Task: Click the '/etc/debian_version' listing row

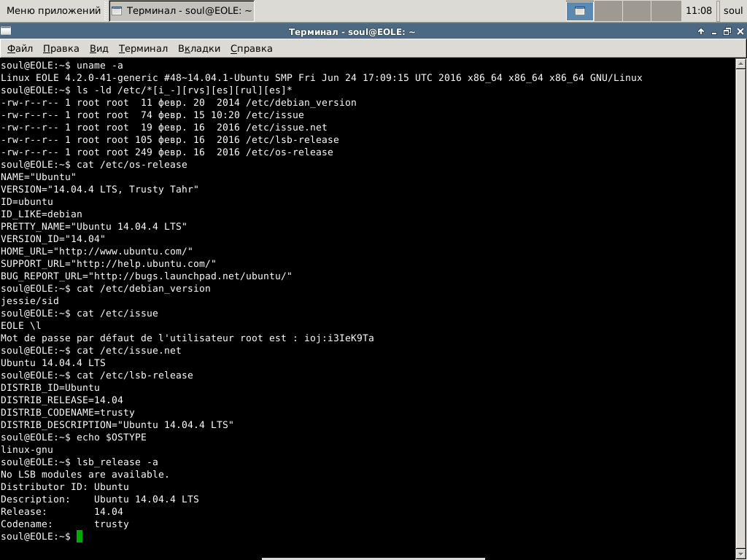Action: (179, 102)
